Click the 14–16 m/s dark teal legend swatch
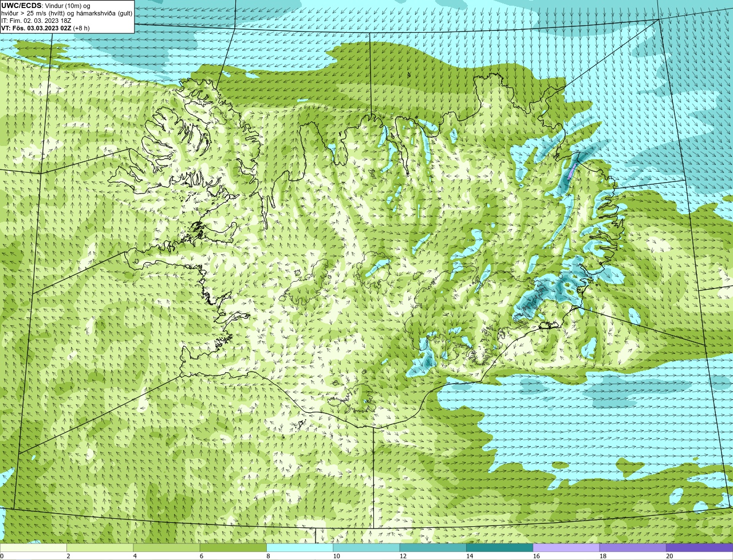Viewport: 733px width, 560px height. pos(500,547)
